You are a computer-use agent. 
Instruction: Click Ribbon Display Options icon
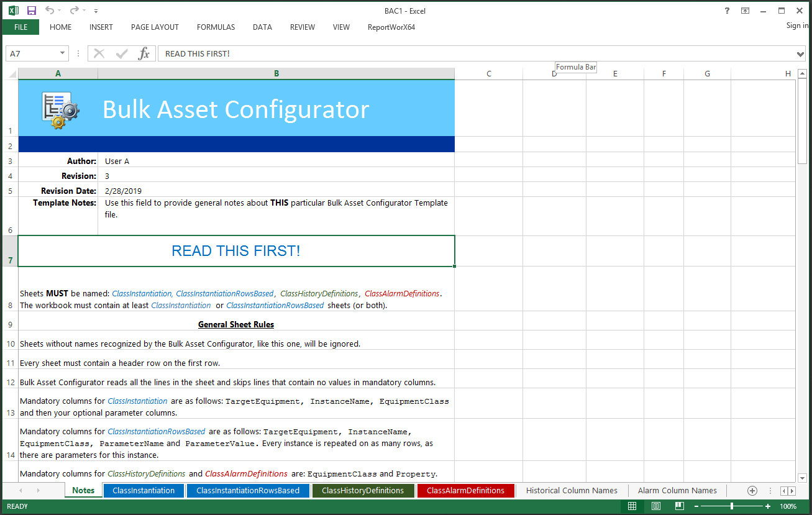pyautogui.click(x=745, y=11)
